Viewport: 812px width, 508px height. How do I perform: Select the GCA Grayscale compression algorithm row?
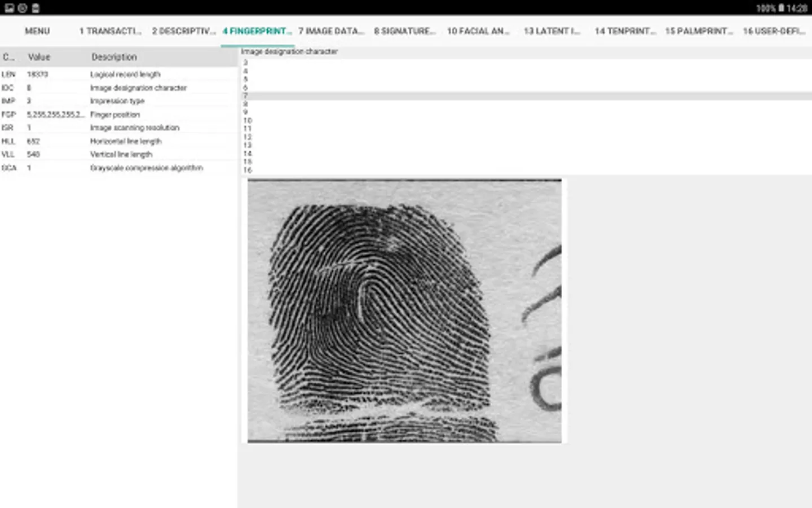pos(118,168)
